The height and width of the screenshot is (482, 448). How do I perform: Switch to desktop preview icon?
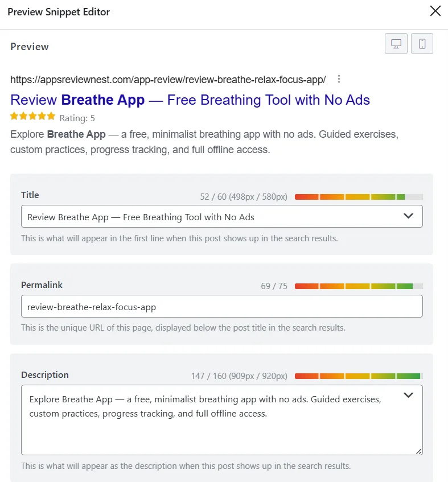click(396, 44)
